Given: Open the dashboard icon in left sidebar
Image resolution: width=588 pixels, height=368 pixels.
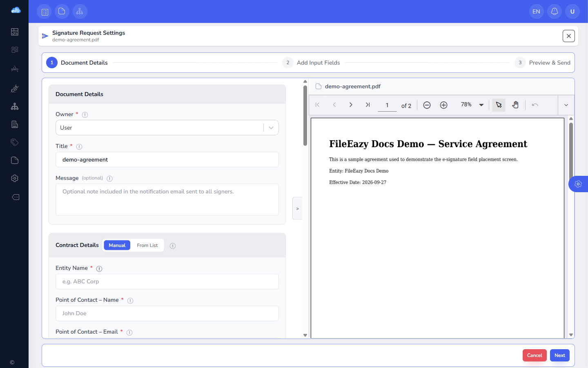Looking at the screenshot, I should click(15, 32).
